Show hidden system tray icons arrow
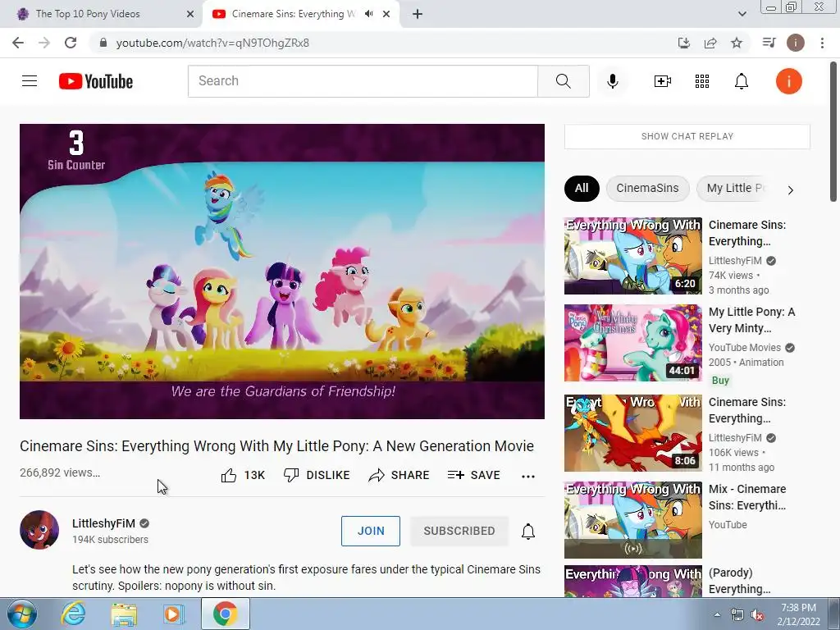This screenshot has width=840, height=630. point(717,614)
